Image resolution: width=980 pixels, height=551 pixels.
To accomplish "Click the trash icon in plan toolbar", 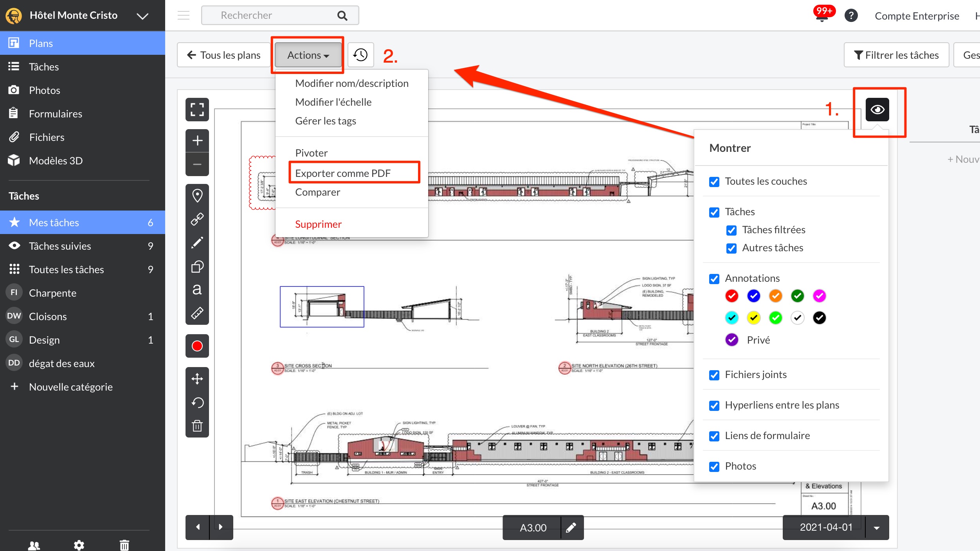I will pos(197,426).
